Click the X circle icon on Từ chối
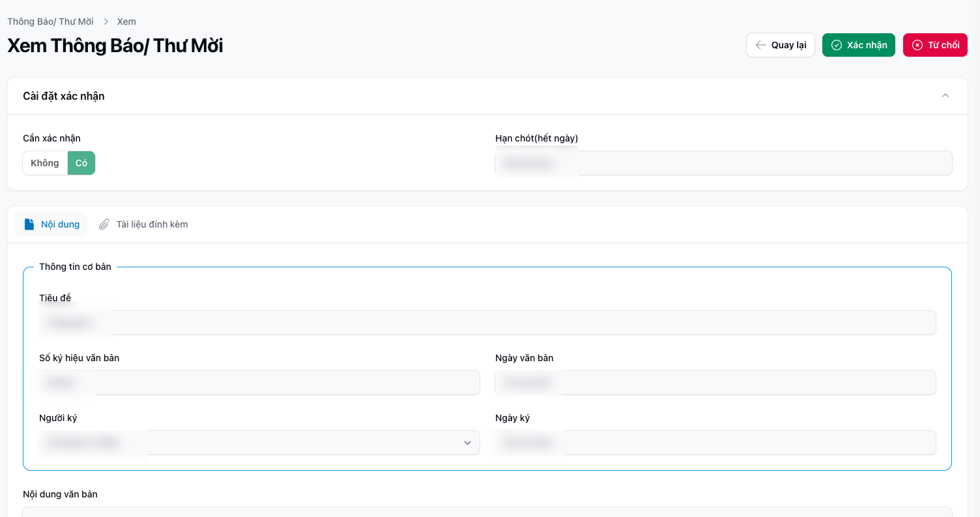 [917, 45]
